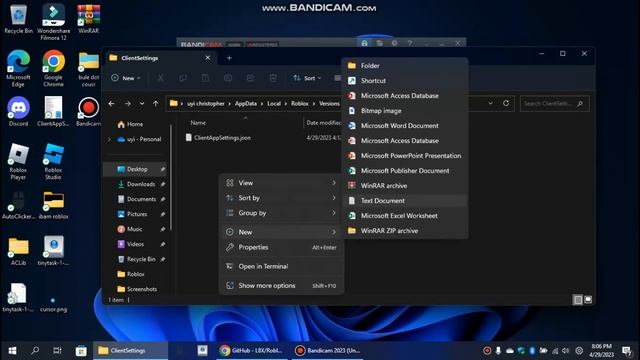Select cursor.png file on desktop
Image resolution: width=640 pixels, height=360 pixels.
pyautogui.click(x=53, y=304)
